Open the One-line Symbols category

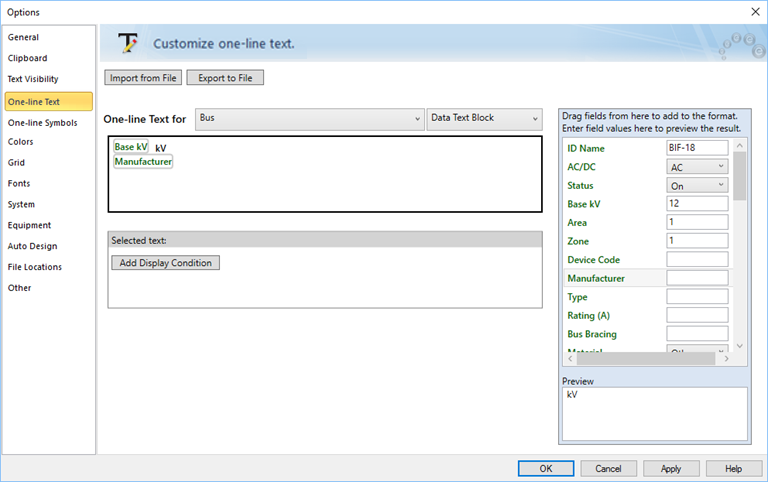[x=42, y=122]
